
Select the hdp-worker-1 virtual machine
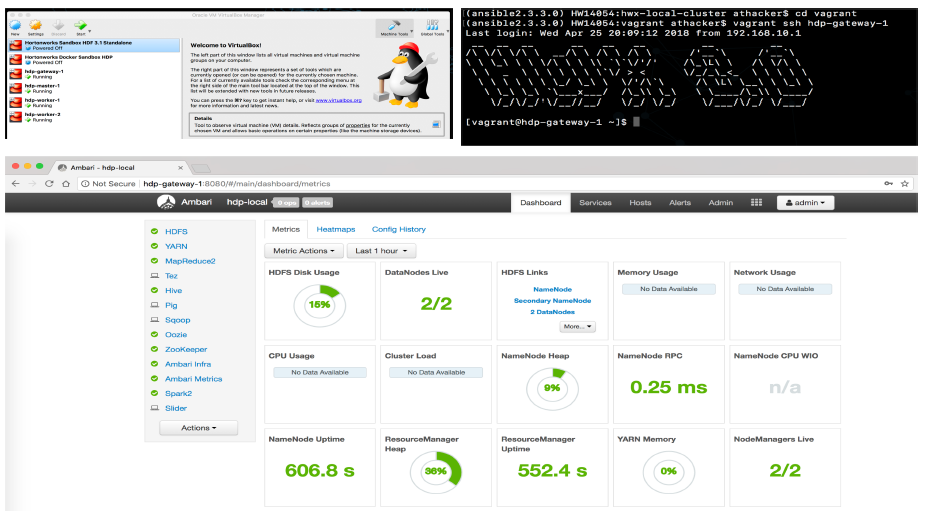tap(94, 103)
